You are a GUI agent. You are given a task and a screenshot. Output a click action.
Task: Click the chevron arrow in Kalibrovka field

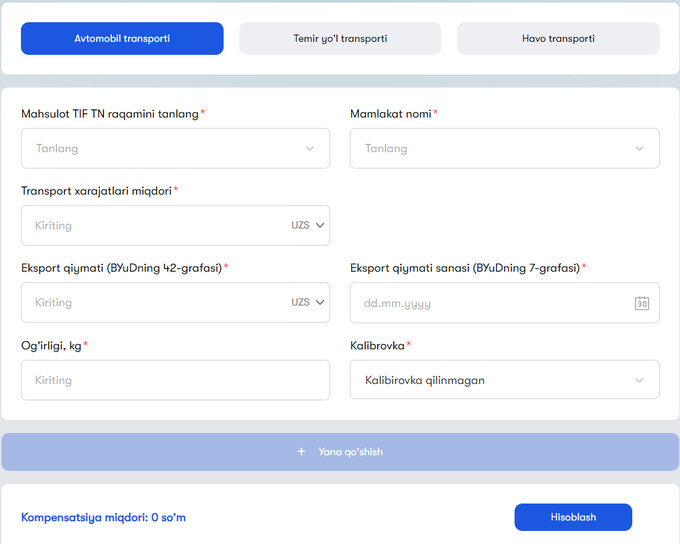[x=639, y=381]
